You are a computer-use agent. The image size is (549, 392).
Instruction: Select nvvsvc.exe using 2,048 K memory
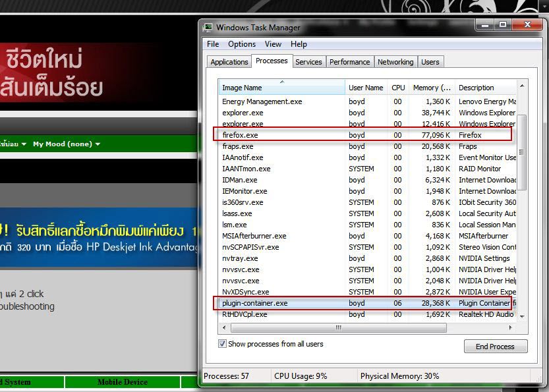pyautogui.click(x=367, y=281)
